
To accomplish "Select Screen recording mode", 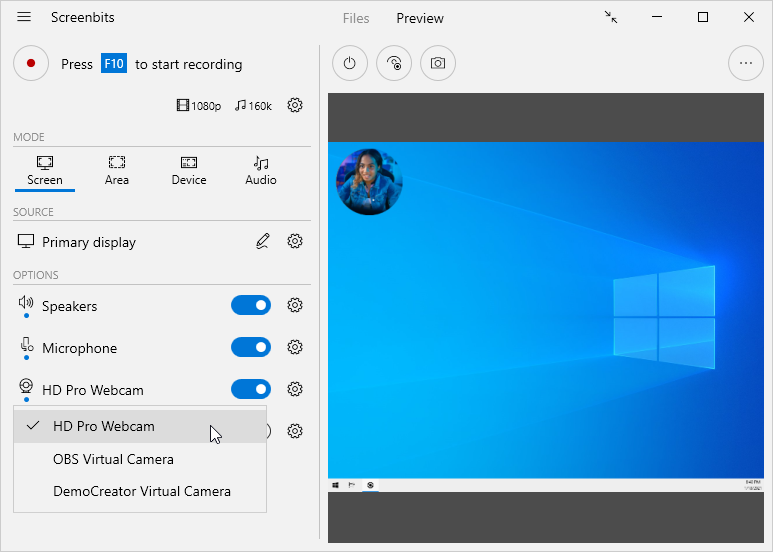I will (45, 172).
